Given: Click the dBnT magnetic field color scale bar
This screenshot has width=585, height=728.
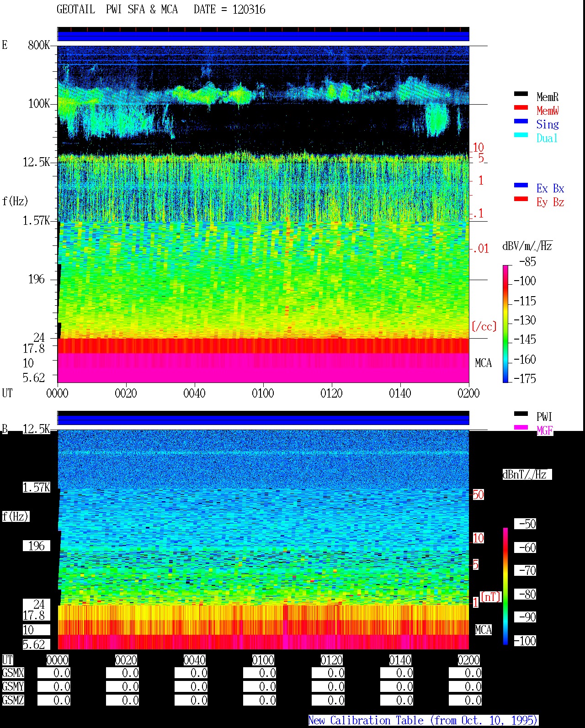Looking at the screenshot, I should pyautogui.click(x=505, y=586).
